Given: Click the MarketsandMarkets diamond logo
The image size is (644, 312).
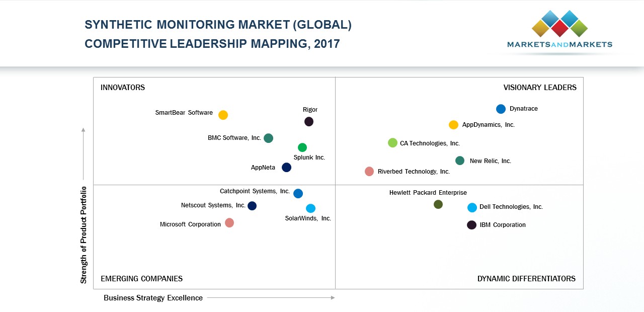Looking at the screenshot, I should point(559,23).
